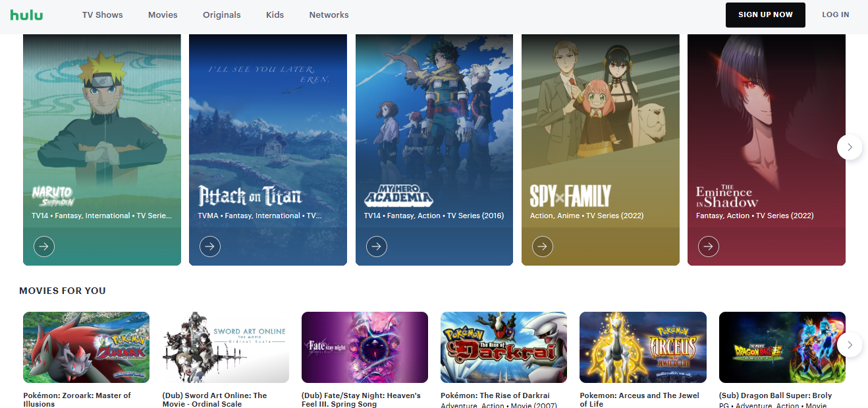Click the 'MOVIES FOR YOU' section heading
The width and height of the screenshot is (868, 408).
[x=63, y=291]
